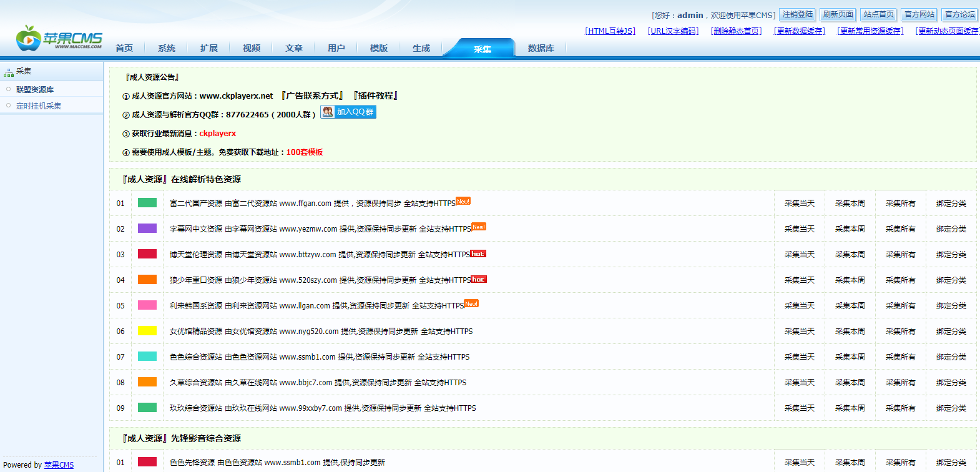Click the 官方论坛 button
The height and width of the screenshot is (472, 980).
pyautogui.click(x=960, y=14)
